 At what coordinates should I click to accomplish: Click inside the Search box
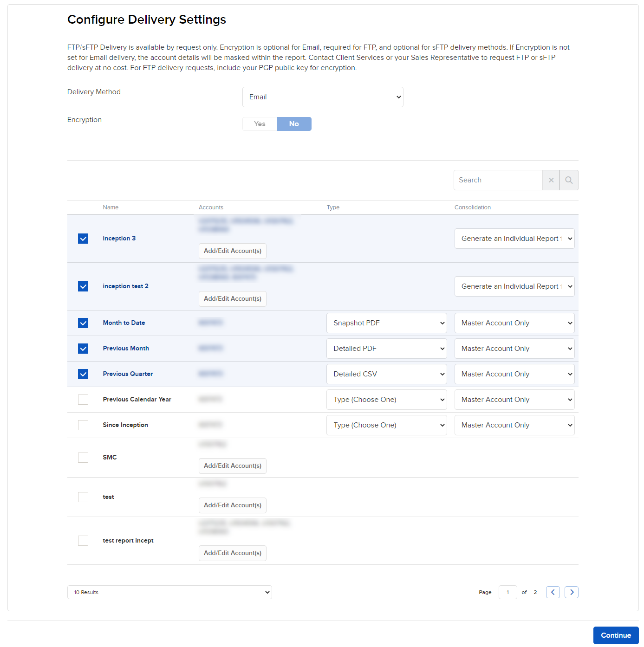tap(498, 180)
